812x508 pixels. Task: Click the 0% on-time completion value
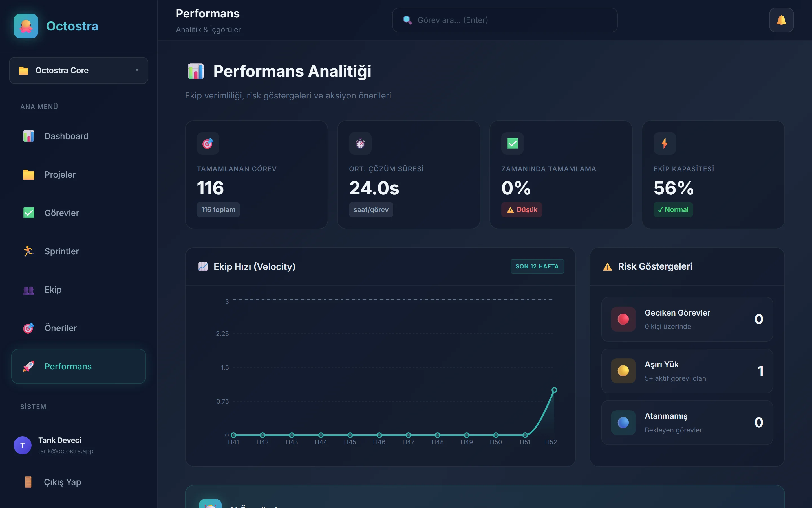(516, 188)
